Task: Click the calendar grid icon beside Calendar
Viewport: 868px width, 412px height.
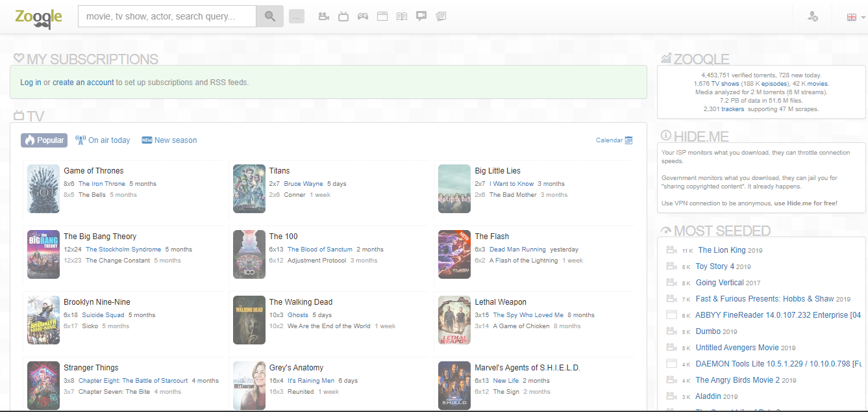Action: coord(628,140)
